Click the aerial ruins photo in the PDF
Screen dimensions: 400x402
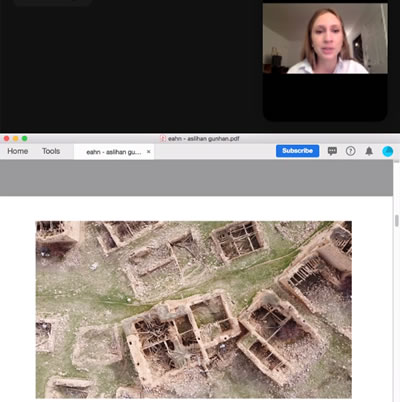coord(194,310)
